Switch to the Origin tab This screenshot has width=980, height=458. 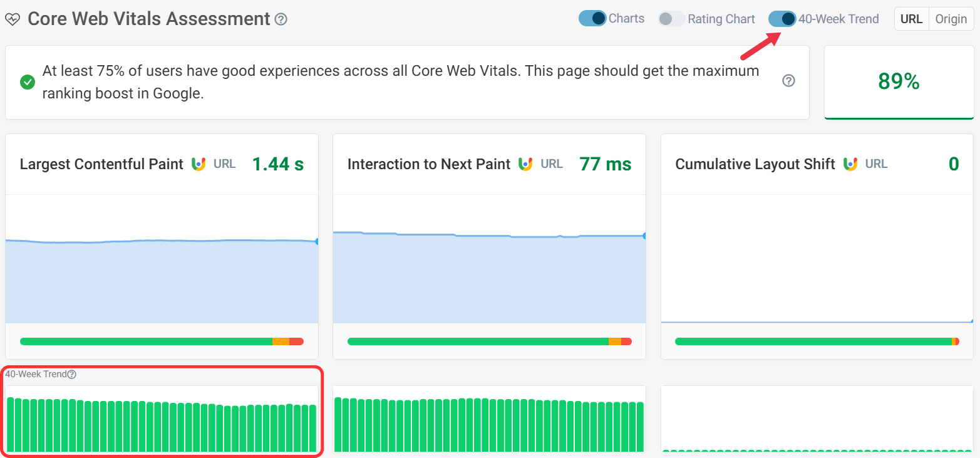pyautogui.click(x=951, y=19)
